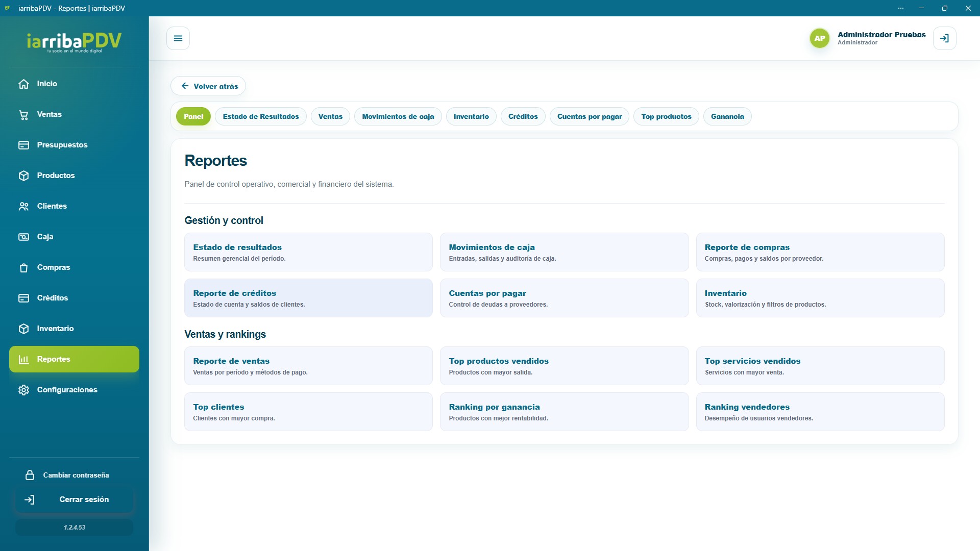Screen dimensions: 980x551
Task: Switch to Estado de Resultados tab
Action: tap(261, 116)
